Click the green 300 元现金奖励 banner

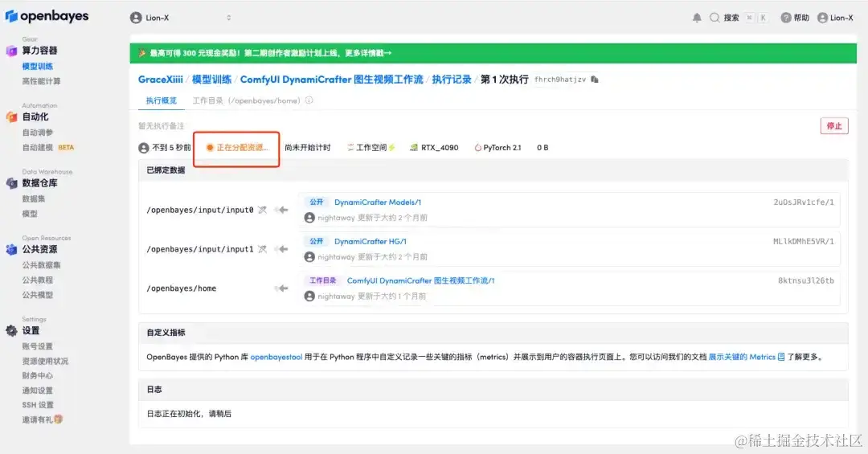click(x=493, y=53)
